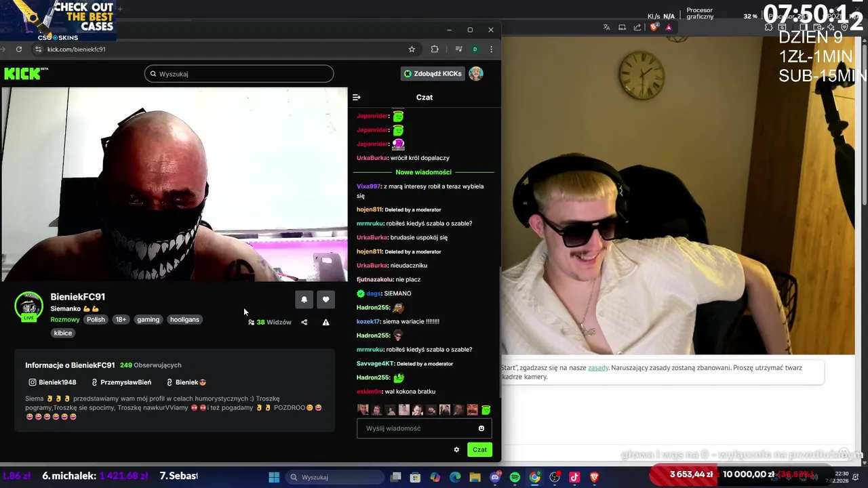The height and width of the screenshot is (488, 868).
Task: Select green Kick emote in quick emote row
Action: point(486,410)
